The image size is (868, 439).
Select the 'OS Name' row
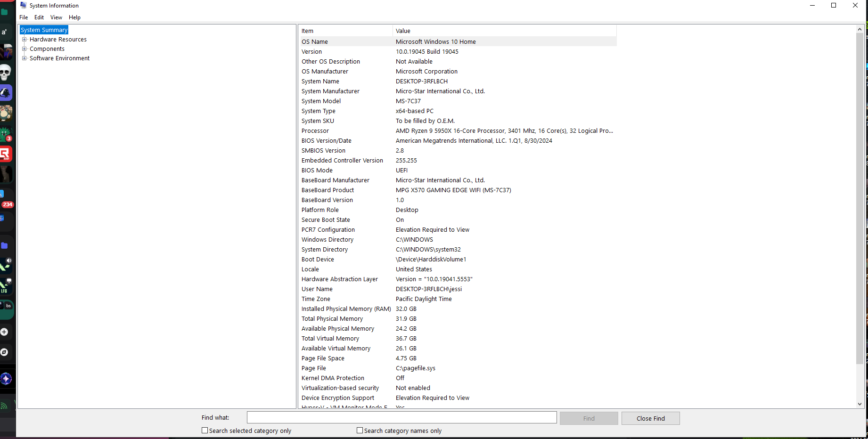(x=458, y=41)
